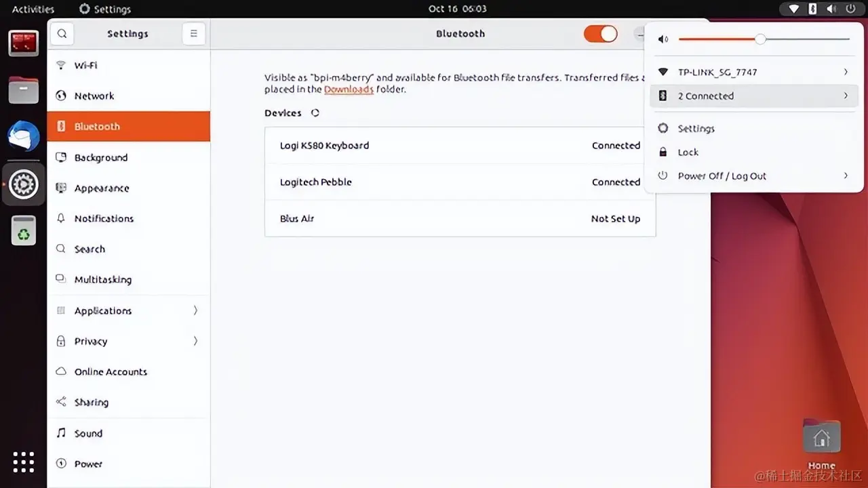Screen dimensions: 868x488
Task: Click the Privacy lock icon in sidebar
Action: [x=61, y=341]
